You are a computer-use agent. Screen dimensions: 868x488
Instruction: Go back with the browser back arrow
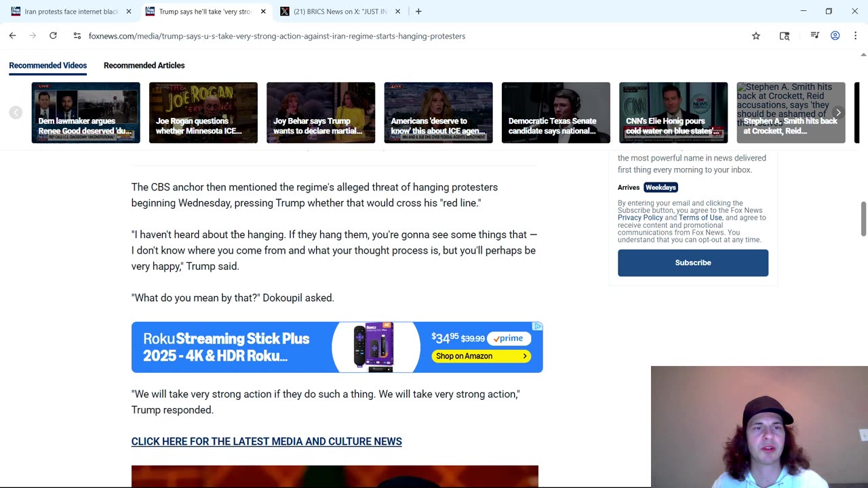click(x=12, y=36)
